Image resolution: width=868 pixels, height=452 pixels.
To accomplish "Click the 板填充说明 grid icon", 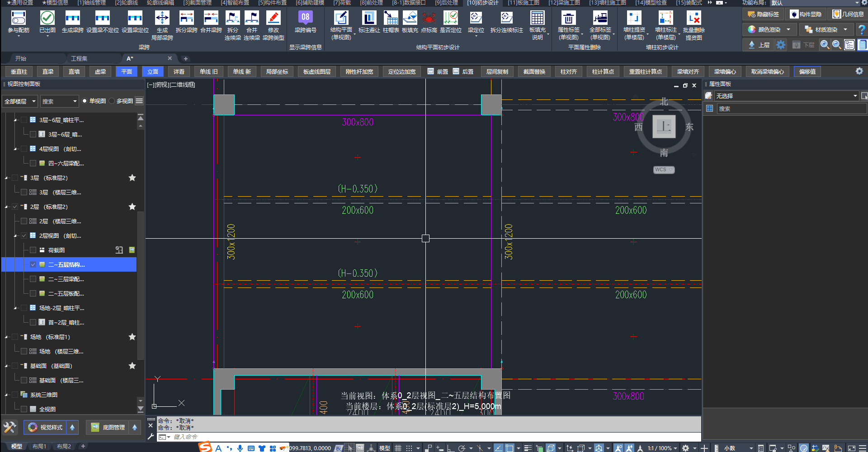I will click(x=537, y=19).
